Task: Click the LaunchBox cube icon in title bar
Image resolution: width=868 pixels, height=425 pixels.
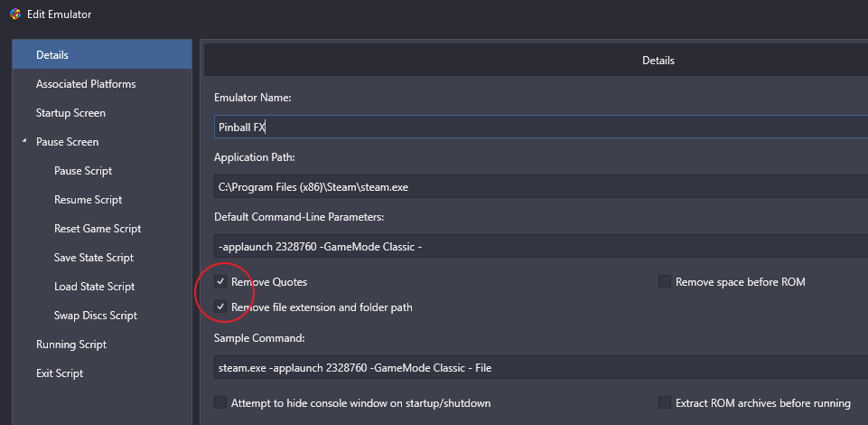Action: tap(15, 14)
